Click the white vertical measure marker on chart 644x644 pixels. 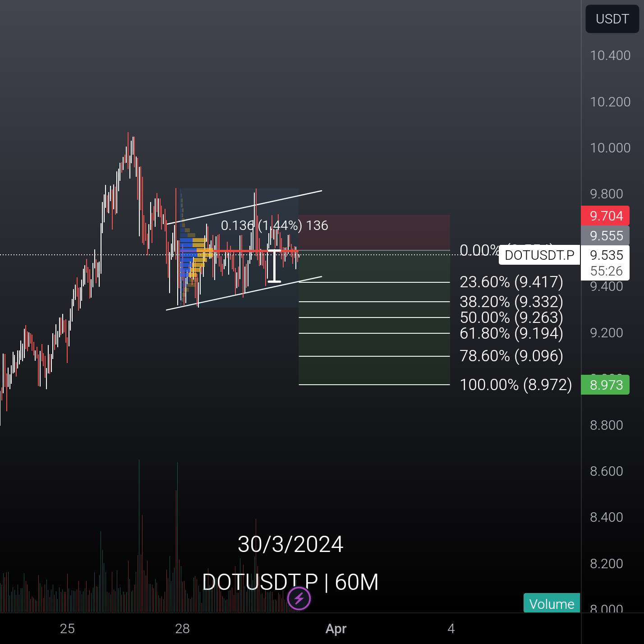coord(274,266)
